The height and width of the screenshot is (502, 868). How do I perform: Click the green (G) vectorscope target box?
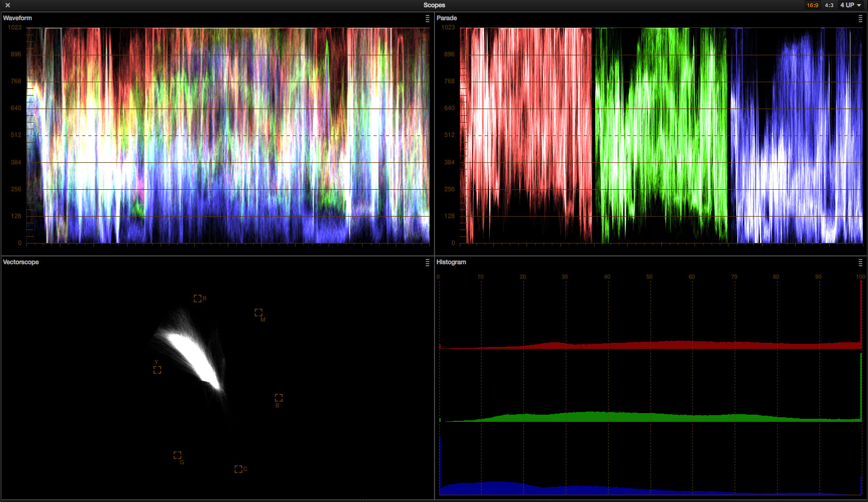click(177, 455)
